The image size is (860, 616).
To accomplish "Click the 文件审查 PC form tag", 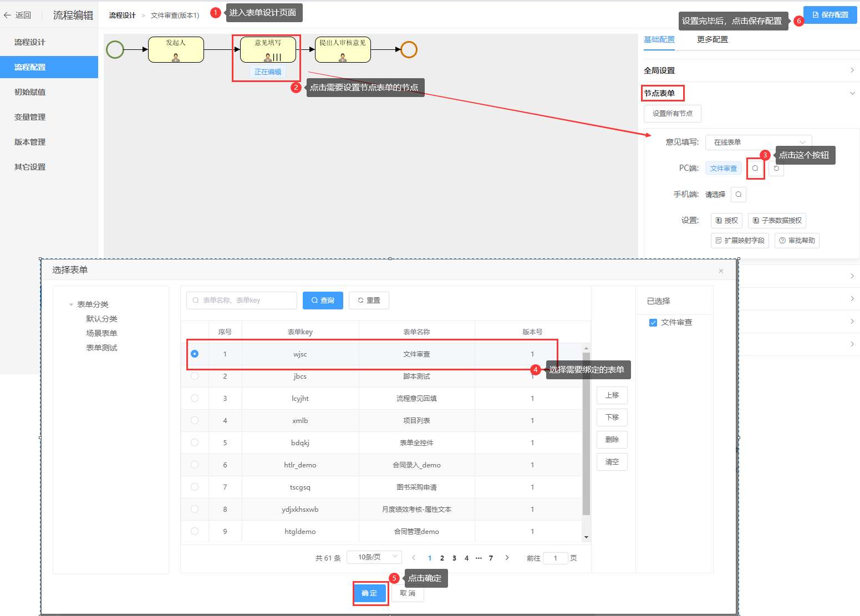I will pos(724,169).
